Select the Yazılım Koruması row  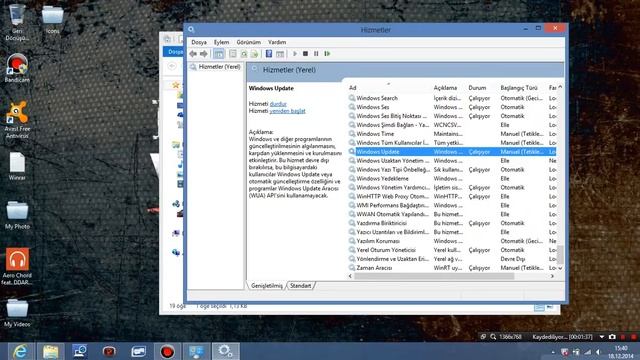point(451,241)
